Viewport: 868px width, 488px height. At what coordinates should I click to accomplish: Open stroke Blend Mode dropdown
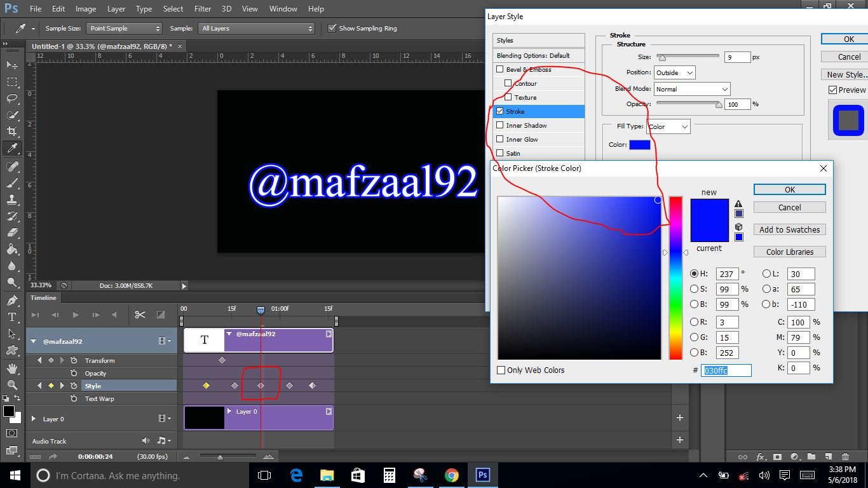tap(692, 89)
